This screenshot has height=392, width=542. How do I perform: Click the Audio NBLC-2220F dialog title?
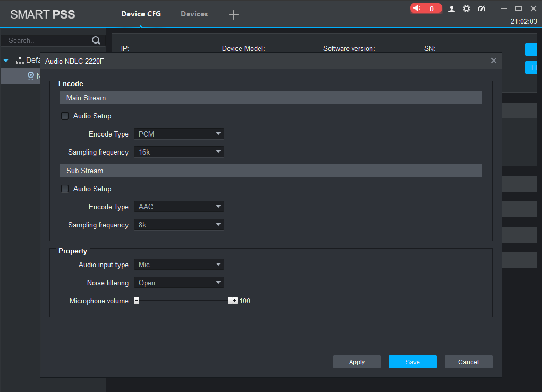(74, 61)
